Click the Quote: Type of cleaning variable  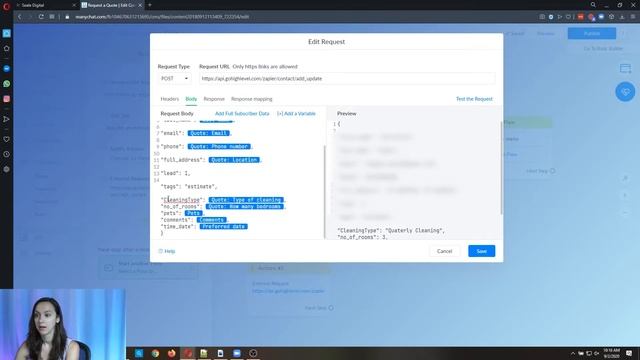click(246, 200)
